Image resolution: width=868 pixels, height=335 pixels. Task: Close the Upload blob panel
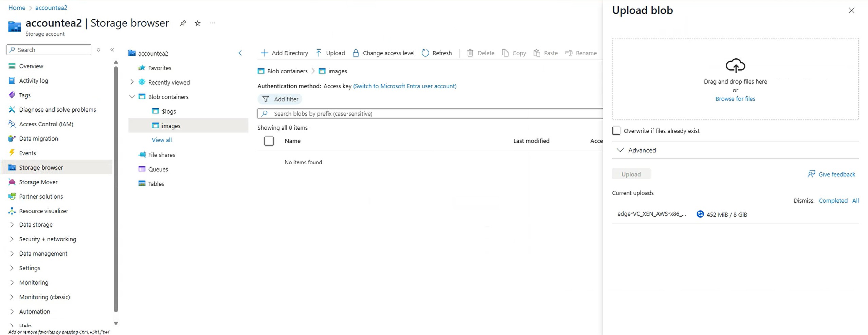[x=851, y=11]
